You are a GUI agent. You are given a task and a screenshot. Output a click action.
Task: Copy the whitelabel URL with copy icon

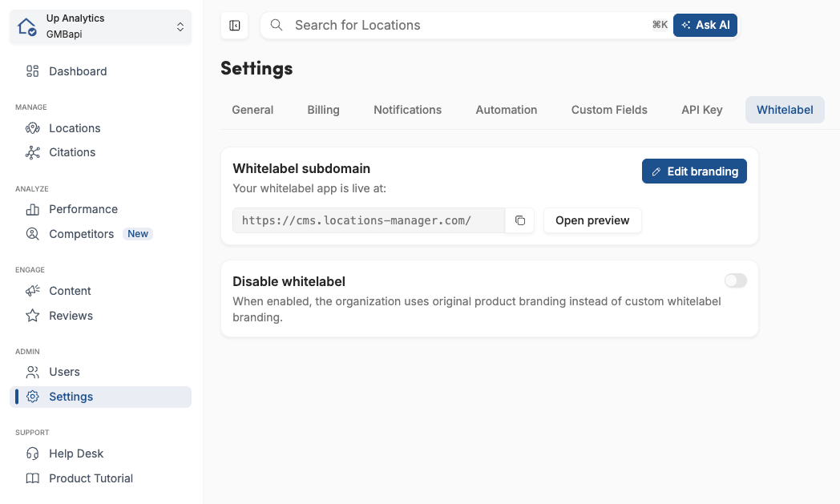(x=519, y=220)
